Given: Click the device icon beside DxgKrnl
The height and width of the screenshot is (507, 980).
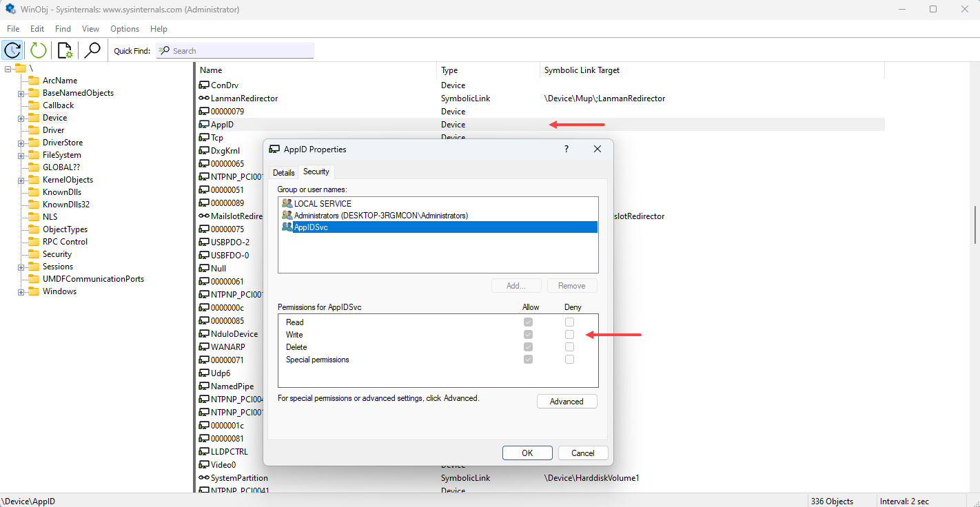Looking at the screenshot, I should click(x=204, y=151).
